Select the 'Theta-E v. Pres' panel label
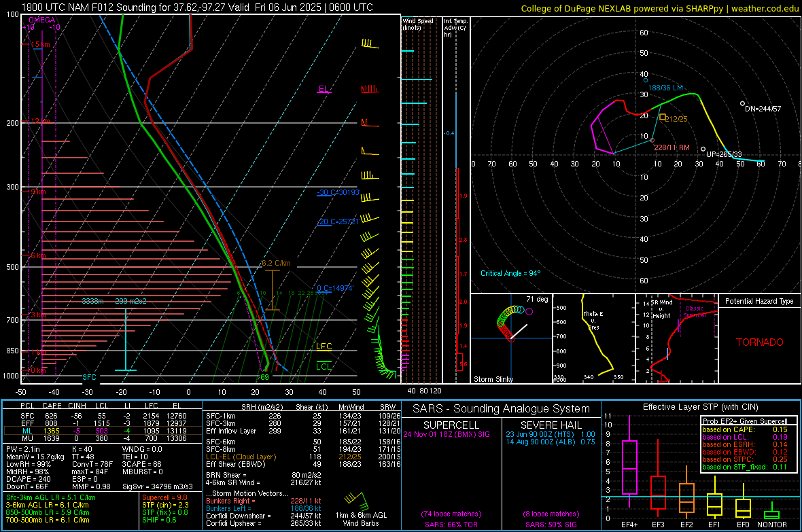 [593, 320]
